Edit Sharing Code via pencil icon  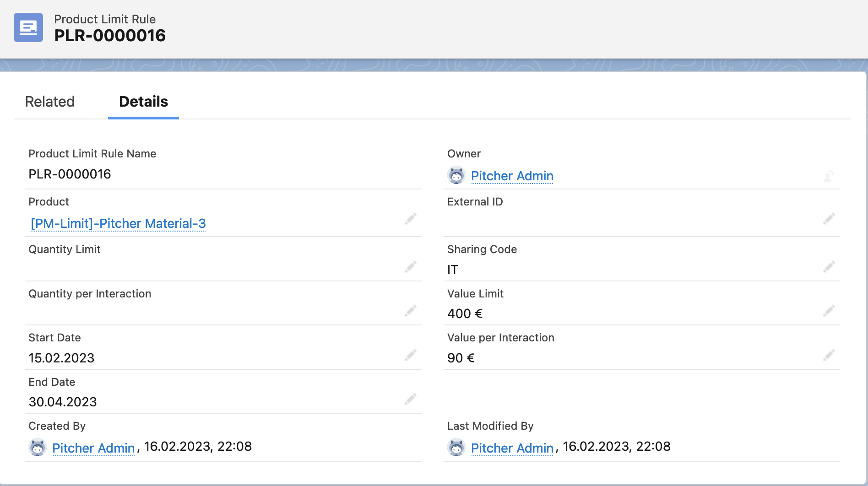[x=829, y=267]
